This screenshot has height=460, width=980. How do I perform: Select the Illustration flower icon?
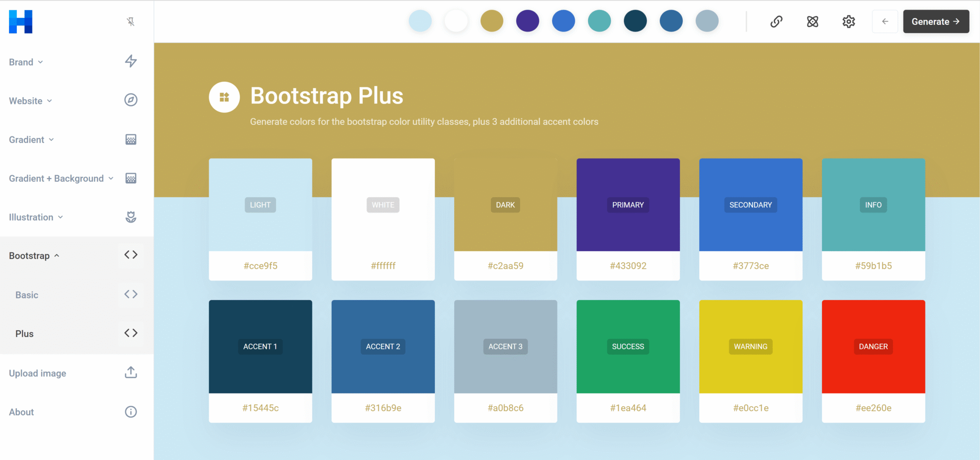pos(131,217)
